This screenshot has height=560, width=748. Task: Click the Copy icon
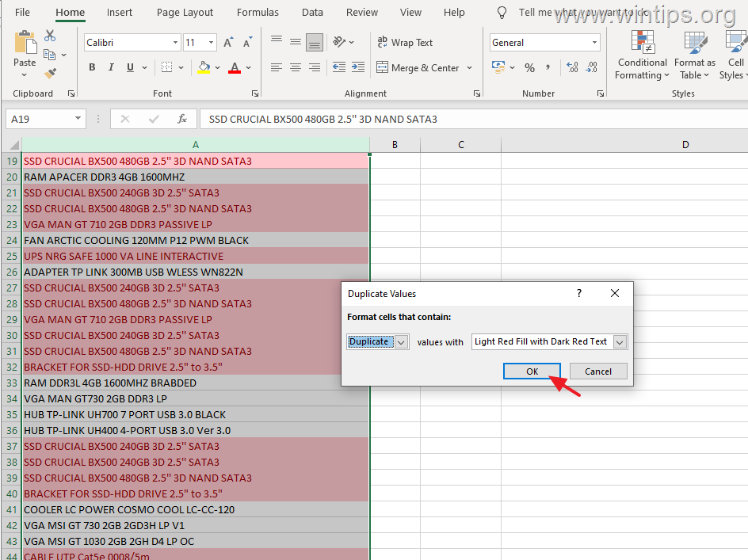(x=49, y=55)
